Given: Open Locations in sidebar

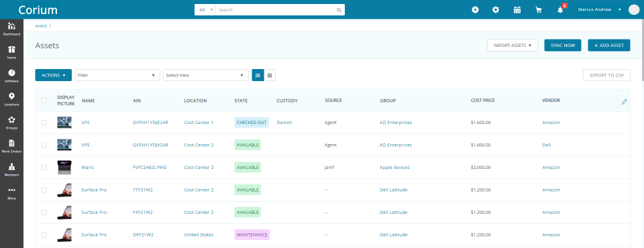Looking at the screenshot, I should click(11, 99).
